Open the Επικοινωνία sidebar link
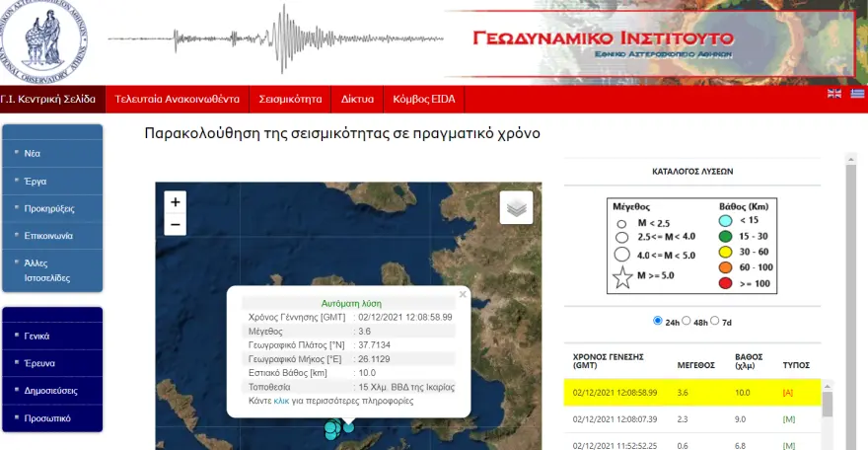Screen dimensions: 868x450 point(49,236)
